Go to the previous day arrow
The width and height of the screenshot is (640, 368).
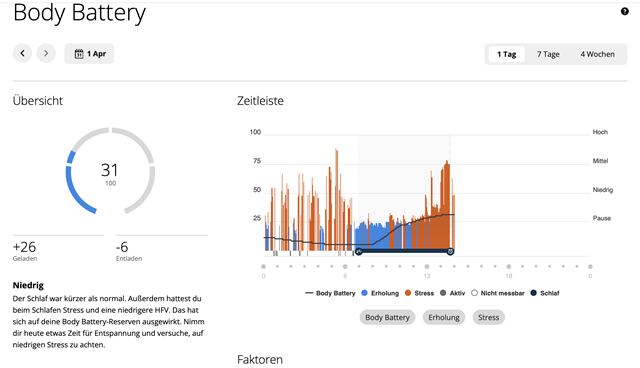click(x=22, y=53)
